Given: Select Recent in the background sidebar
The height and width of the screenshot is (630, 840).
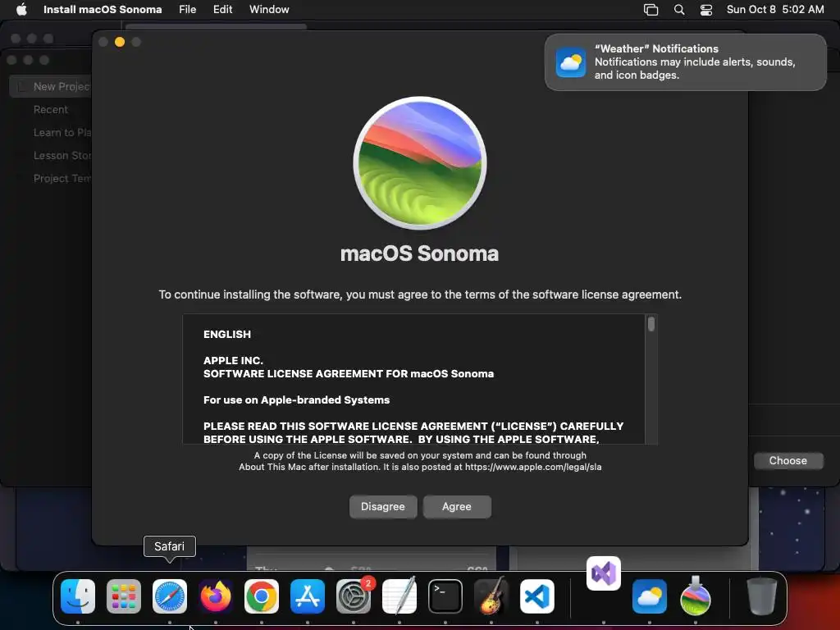Looking at the screenshot, I should coord(51,109).
